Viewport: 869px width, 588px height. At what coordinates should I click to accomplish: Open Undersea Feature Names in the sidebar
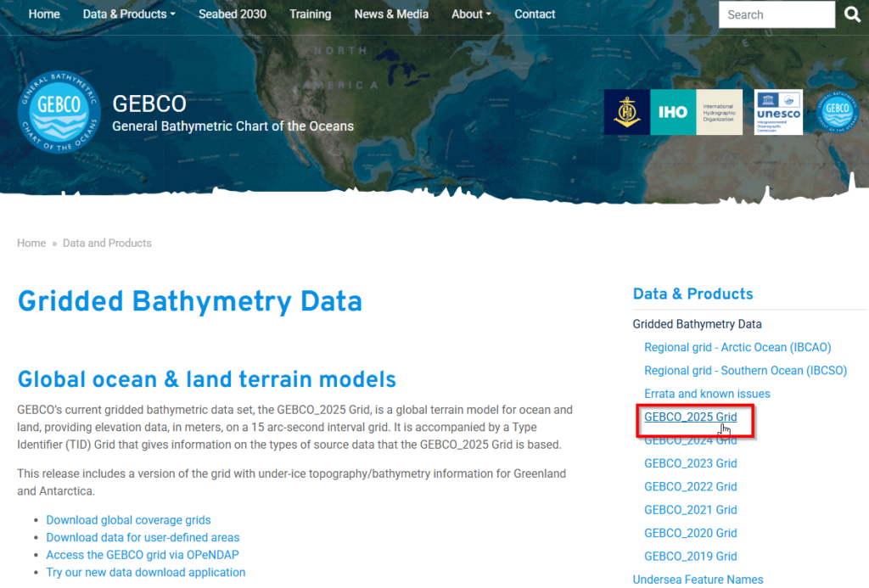tap(698, 579)
